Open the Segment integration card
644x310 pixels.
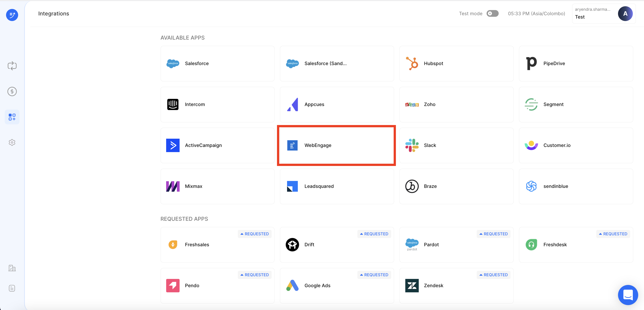[576, 104]
